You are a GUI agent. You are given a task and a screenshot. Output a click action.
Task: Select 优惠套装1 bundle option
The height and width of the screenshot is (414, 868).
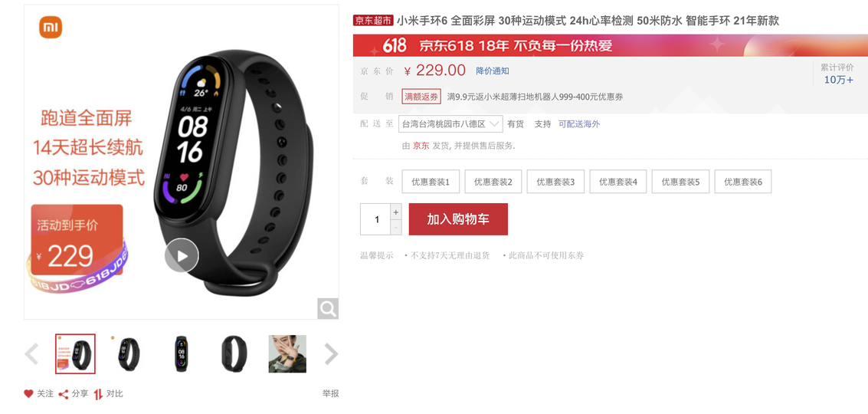[x=431, y=182]
